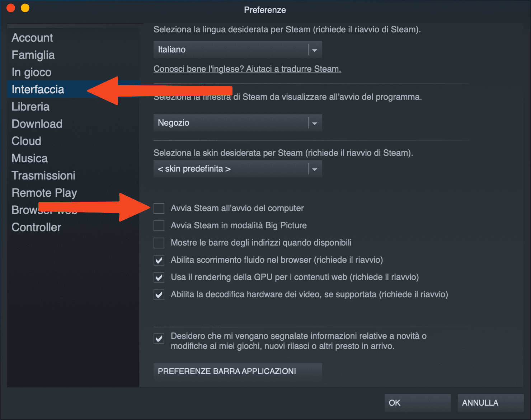Enable Avvia Steam all'avvio del computer checkbox
The height and width of the screenshot is (420, 531).
pos(159,209)
